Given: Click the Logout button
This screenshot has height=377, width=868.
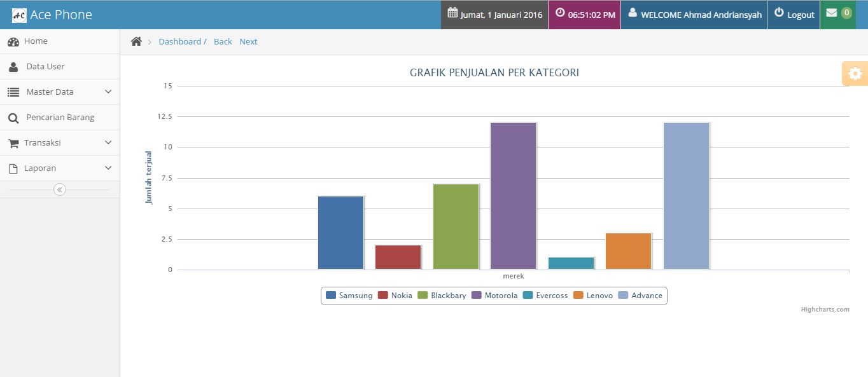Looking at the screenshot, I should 794,15.
